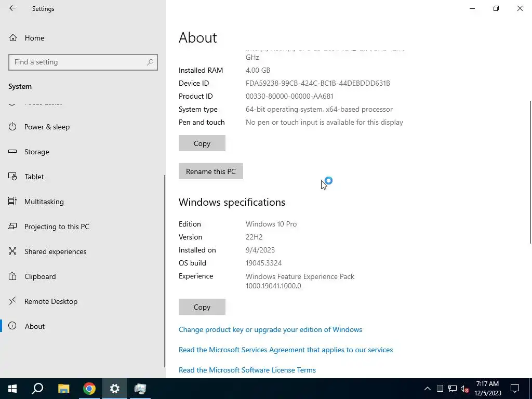Viewport: 532px width, 399px height.
Task: Copy Windows specifications with Copy button
Action: pos(202,307)
